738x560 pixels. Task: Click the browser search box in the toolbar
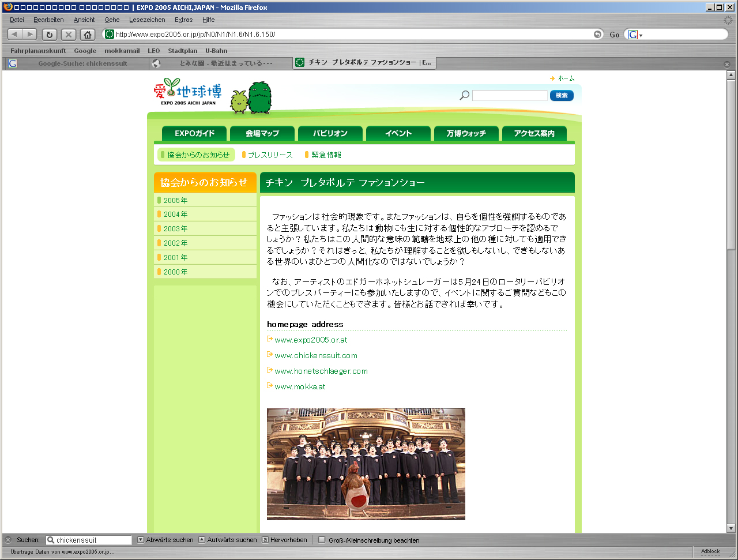point(684,35)
